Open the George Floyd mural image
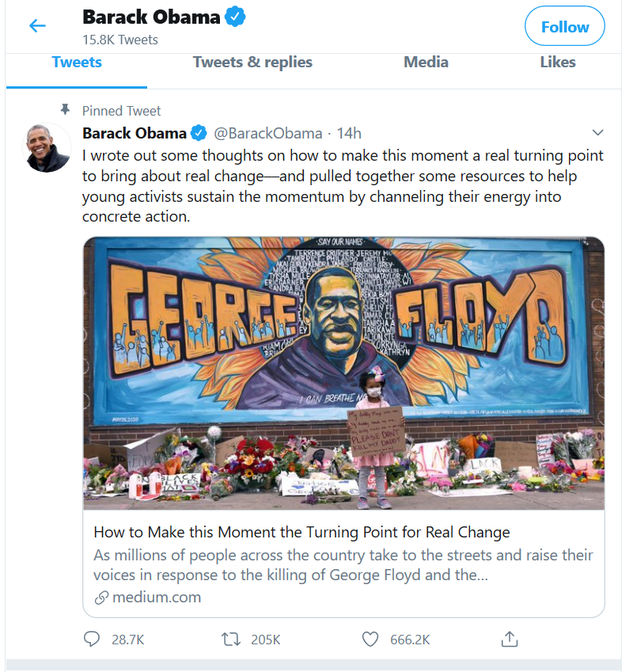633x672 pixels. [x=343, y=372]
